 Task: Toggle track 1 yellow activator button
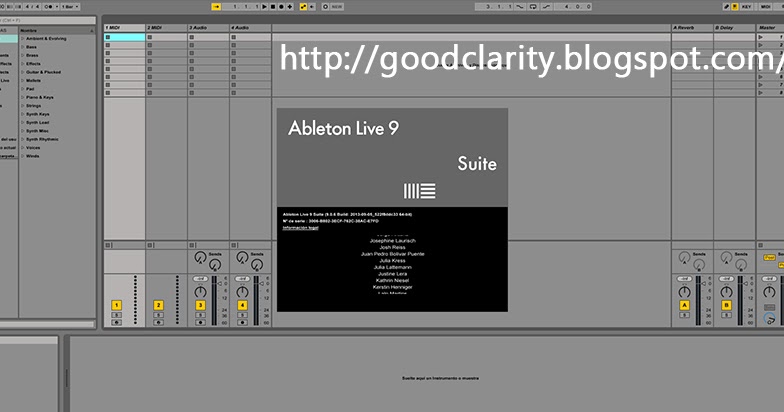coord(116,305)
